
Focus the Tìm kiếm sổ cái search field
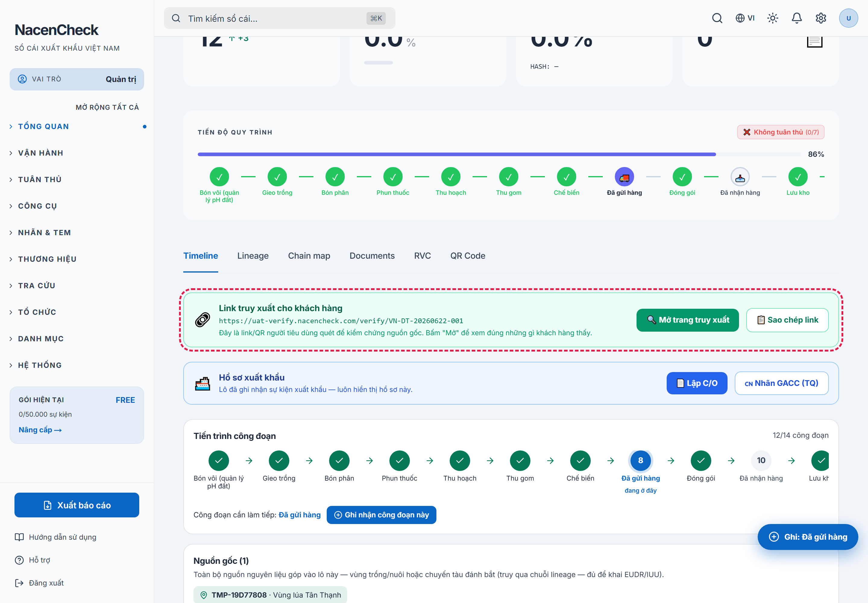coord(279,18)
